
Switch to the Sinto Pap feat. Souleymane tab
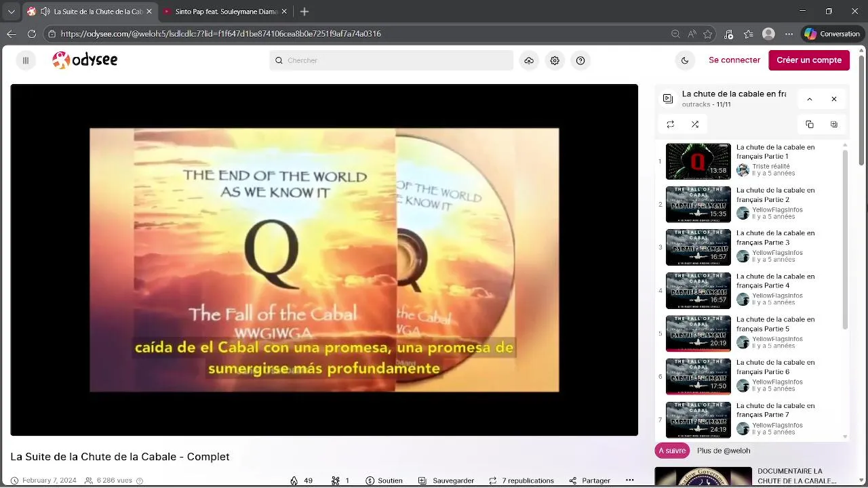click(225, 12)
